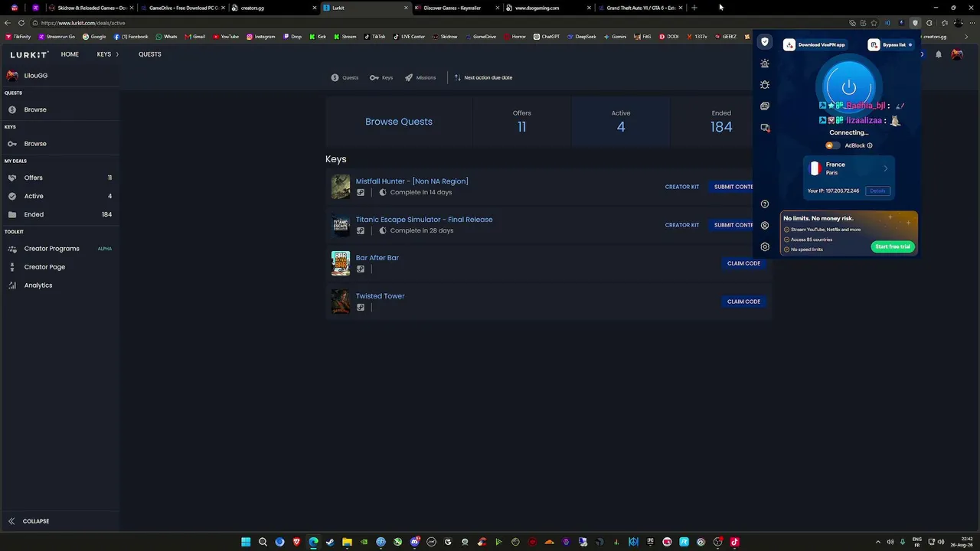Open the Twisted Tower game thumbnail
Image resolution: width=980 pixels, height=551 pixels.
pyautogui.click(x=341, y=302)
